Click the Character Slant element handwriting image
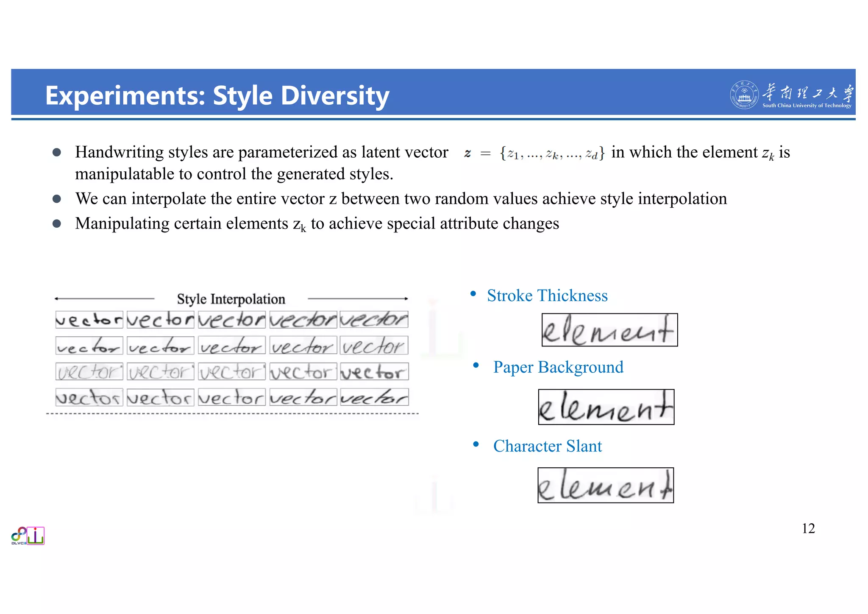868x614 pixels. click(x=606, y=486)
